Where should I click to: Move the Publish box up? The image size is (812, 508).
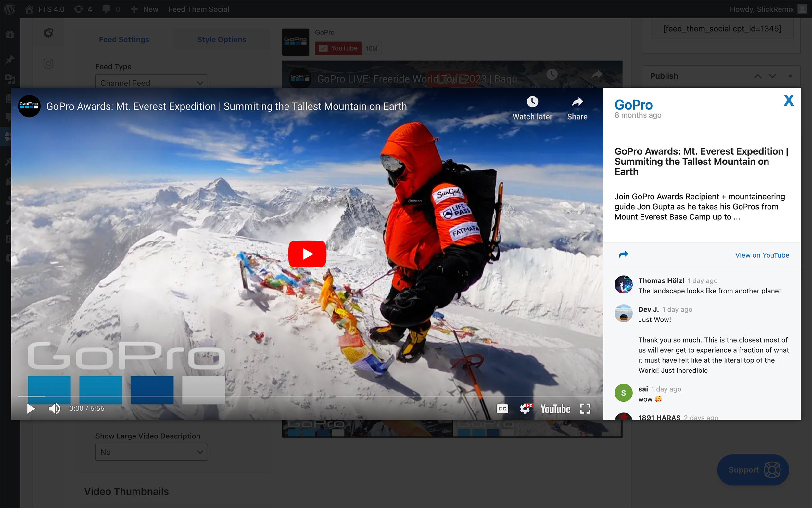(758, 76)
